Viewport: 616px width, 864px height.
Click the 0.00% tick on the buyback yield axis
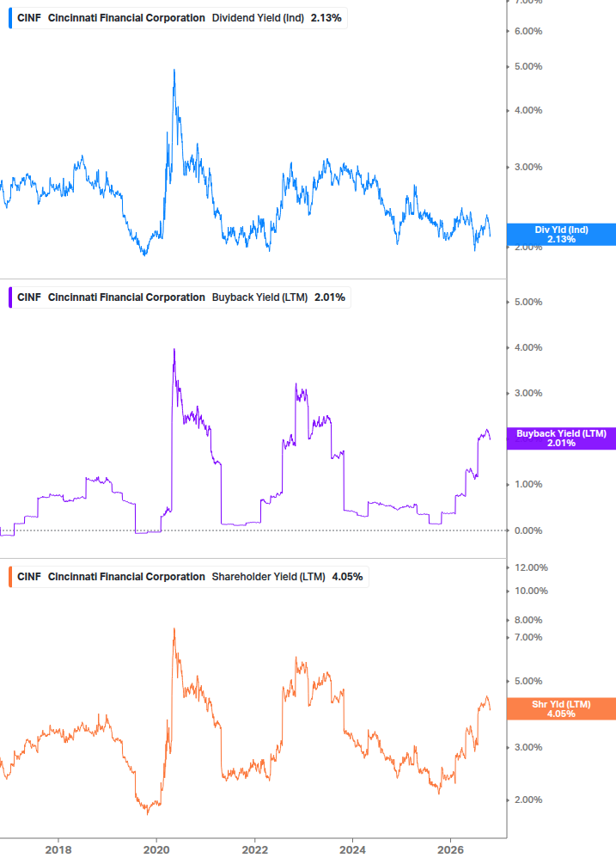pos(528,530)
